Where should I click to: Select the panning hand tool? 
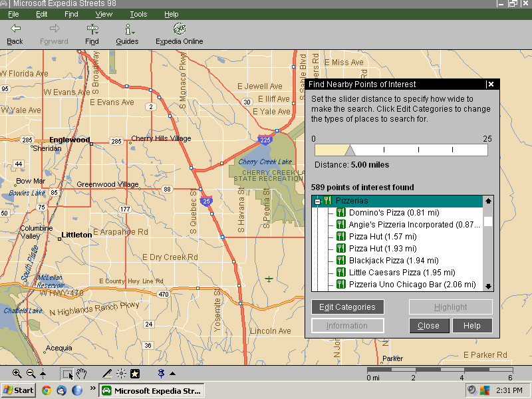[x=81, y=373]
